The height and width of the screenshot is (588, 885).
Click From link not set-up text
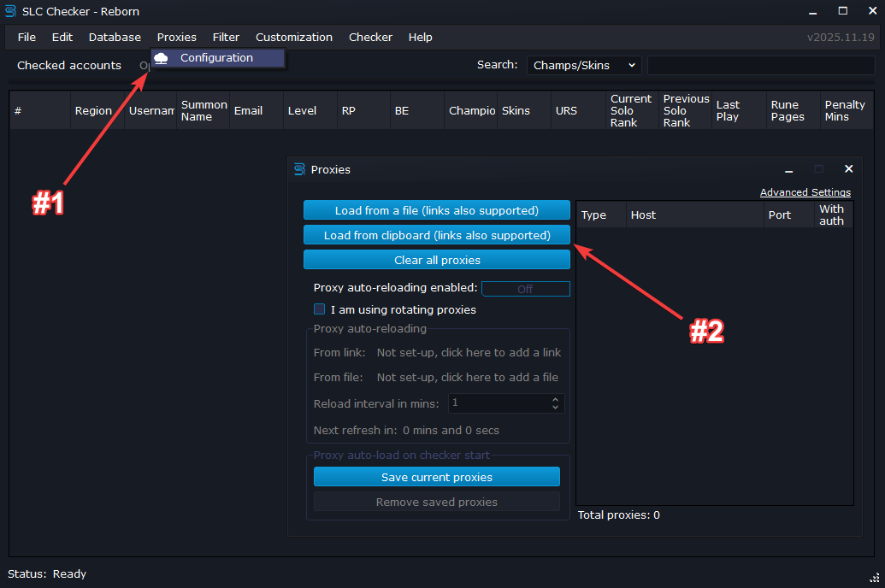coord(469,353)
